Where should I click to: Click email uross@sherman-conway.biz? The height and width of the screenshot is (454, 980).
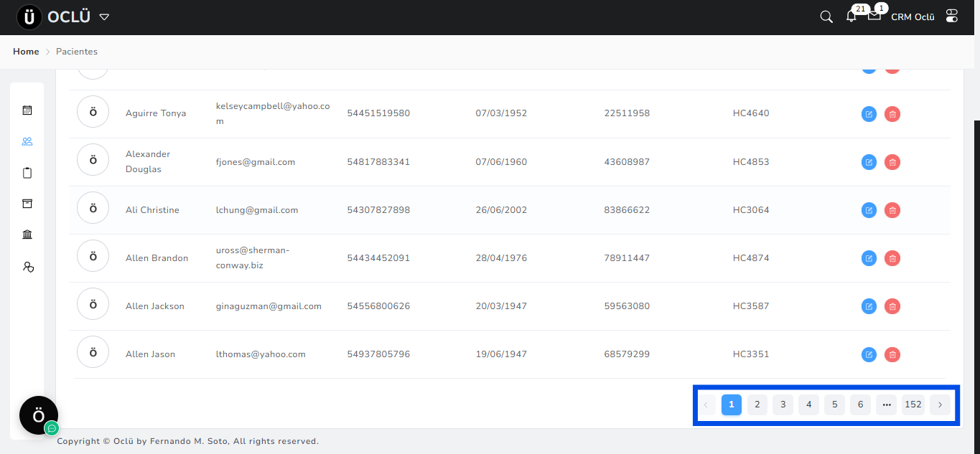tap(253, 257)
